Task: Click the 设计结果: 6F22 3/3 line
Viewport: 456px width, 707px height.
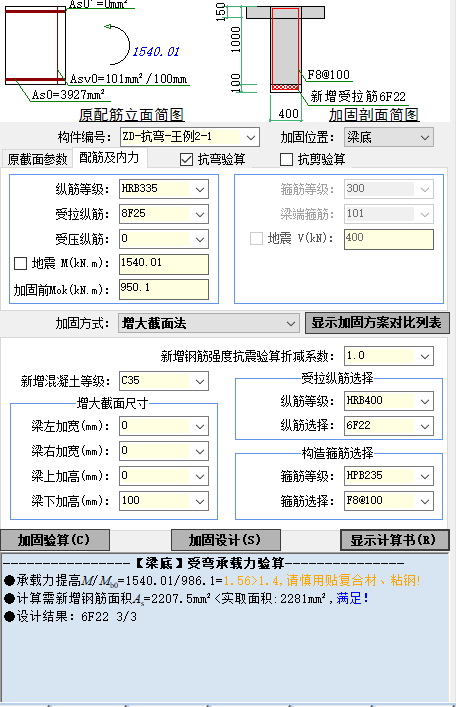Action: [70, 617]
